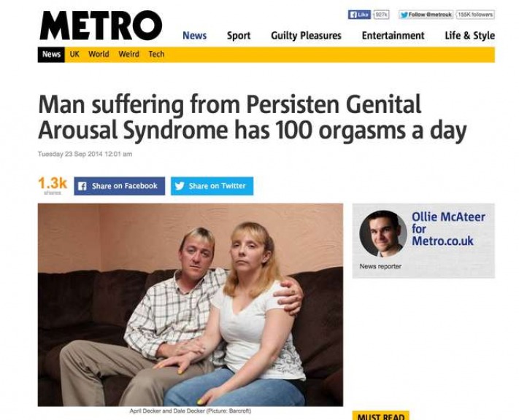
Task: Select the black News sub-tab
Action: (x=51, y=54)
